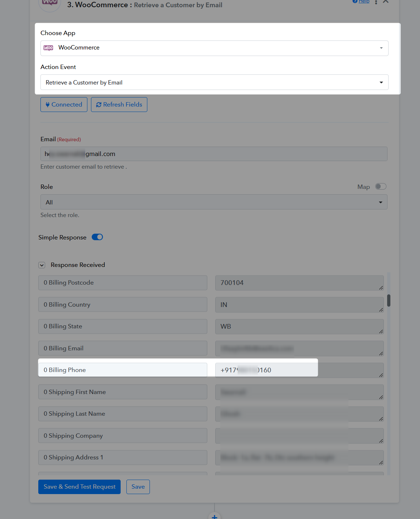Select the 0 Shipping First Name label

click(123, 392)
